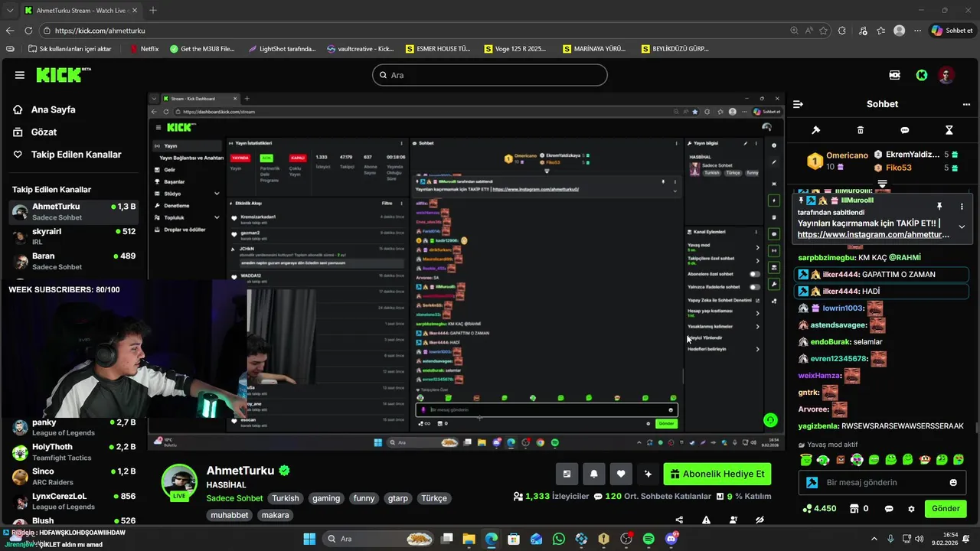
Task: Click the browser back arrow
Action: pyautogui.click(x=10, y=31)
